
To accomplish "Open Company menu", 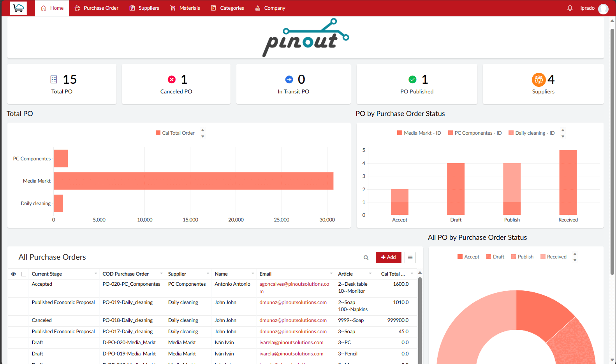I will pos(270,8).
